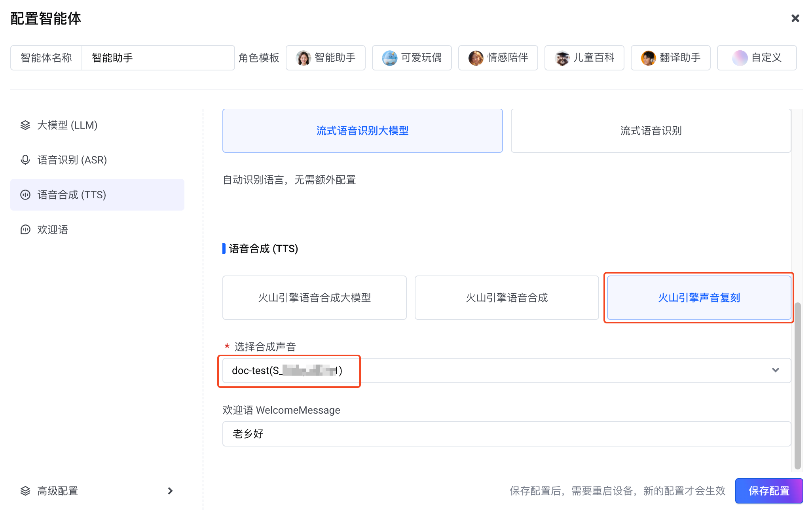Image resolution: width=812 pixels, height=513 pixels.
Task: Click the 欢迎语 chat icon
Action: (x=25, y=230)
